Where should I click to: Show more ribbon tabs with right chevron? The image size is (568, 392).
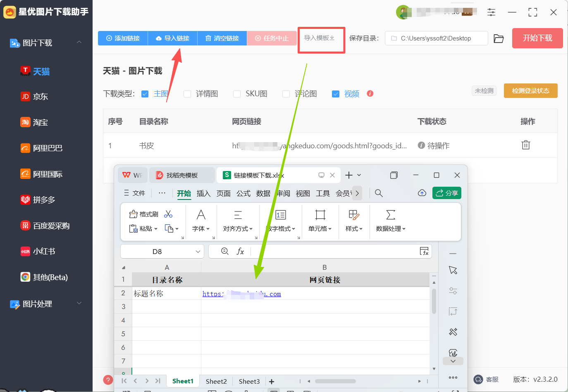[x=357, y=193]
